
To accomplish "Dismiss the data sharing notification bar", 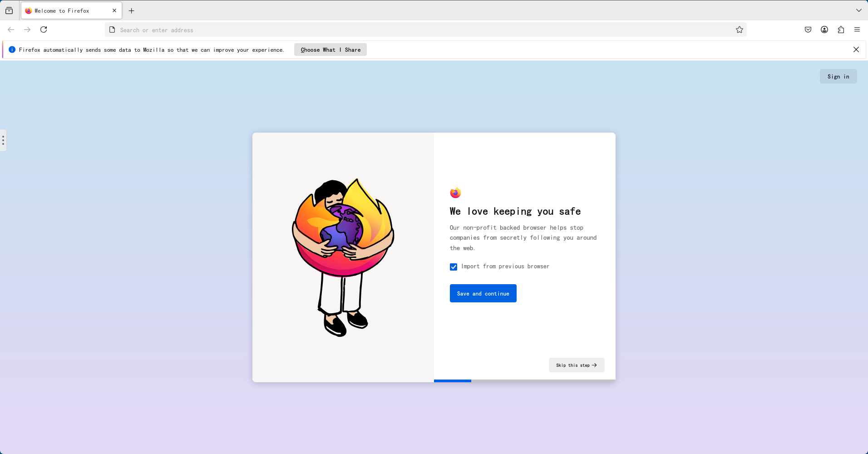I will click(856, 49).
